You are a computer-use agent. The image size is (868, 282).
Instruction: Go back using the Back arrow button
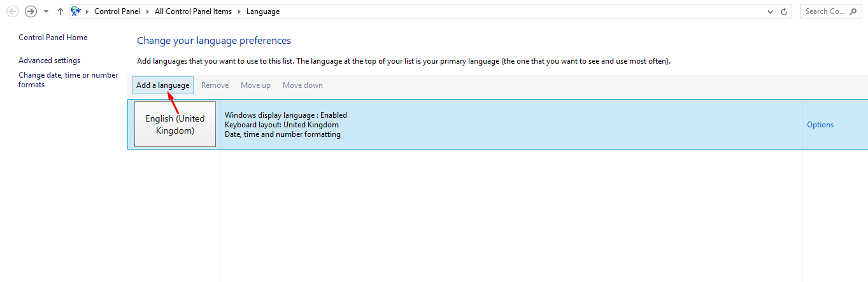click(x=12, y=11)
